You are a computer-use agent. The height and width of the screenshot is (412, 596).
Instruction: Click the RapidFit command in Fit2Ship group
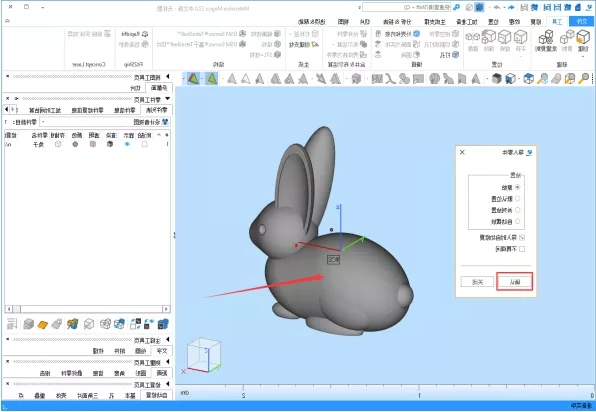tap(135, 34)
